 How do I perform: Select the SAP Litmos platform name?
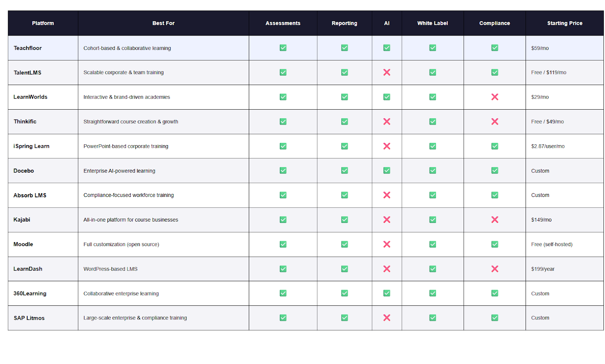(29, 318)
